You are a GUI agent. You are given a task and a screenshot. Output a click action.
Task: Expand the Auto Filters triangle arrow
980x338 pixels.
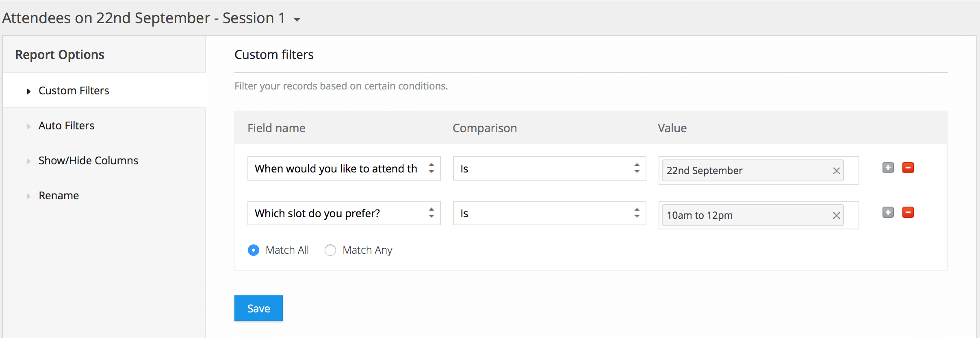pyautogui.click(x=28, y=126)
